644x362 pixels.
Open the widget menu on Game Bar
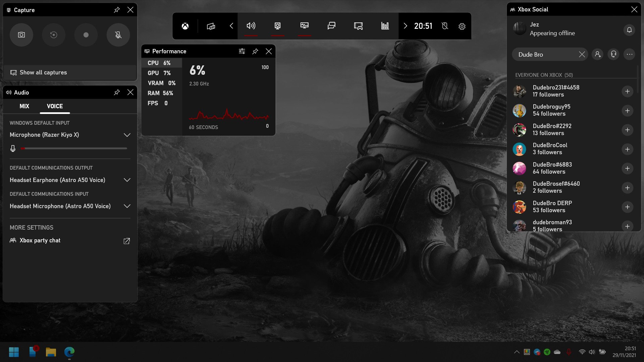point(211,26)
